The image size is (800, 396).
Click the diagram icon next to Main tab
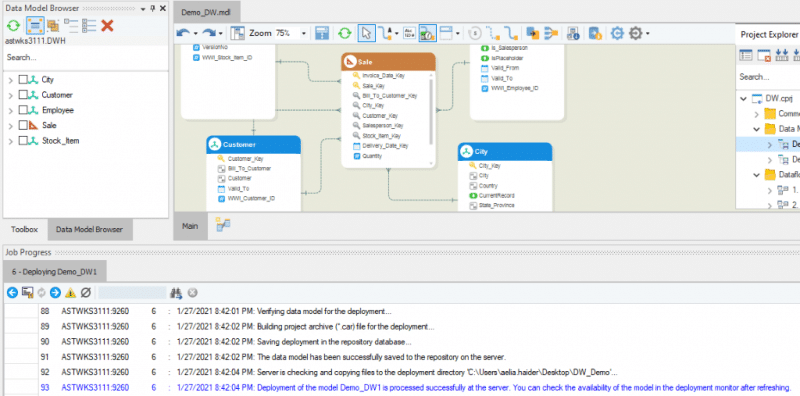tap(222, 224)
